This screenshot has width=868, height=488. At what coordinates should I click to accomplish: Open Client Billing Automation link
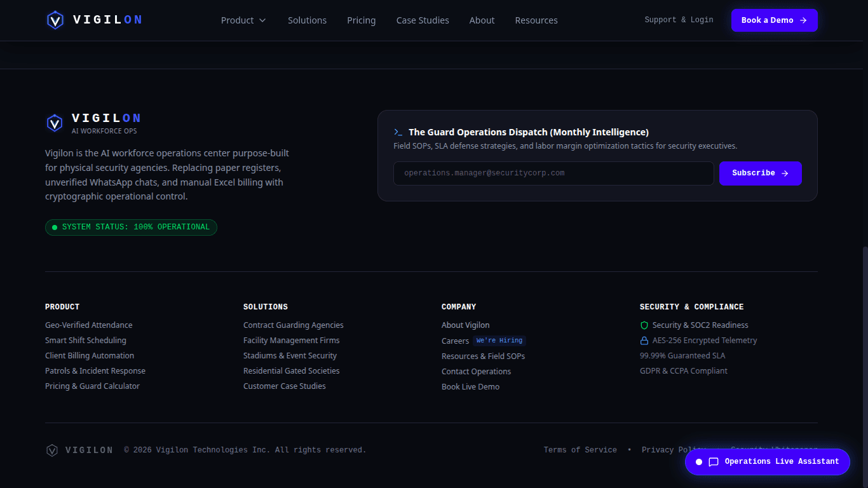pyautogui.click(x=90, y=356)
